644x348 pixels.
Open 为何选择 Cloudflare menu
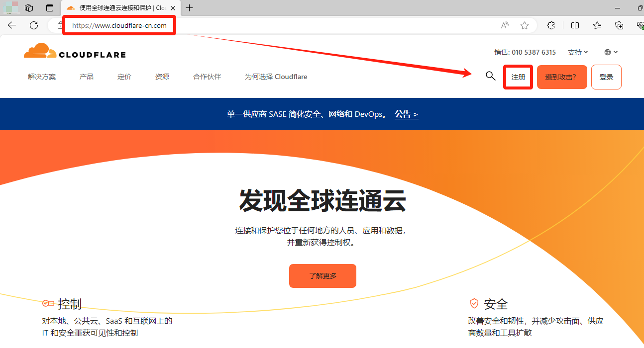(276, 77)
